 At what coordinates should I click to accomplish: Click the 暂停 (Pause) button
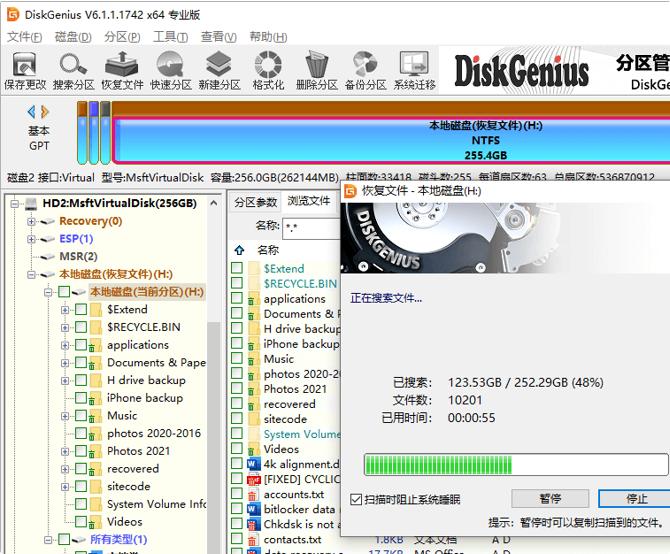550,498
